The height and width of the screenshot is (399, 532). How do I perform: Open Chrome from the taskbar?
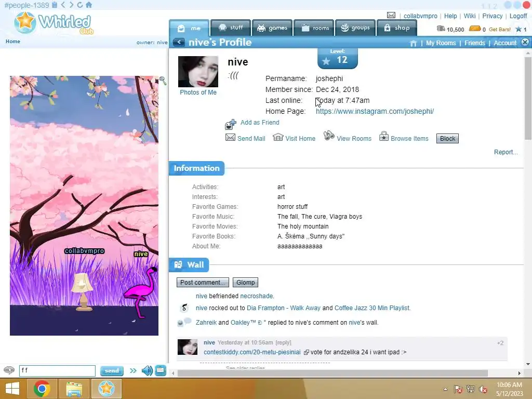pyautogui.click(x=42, y=389)
